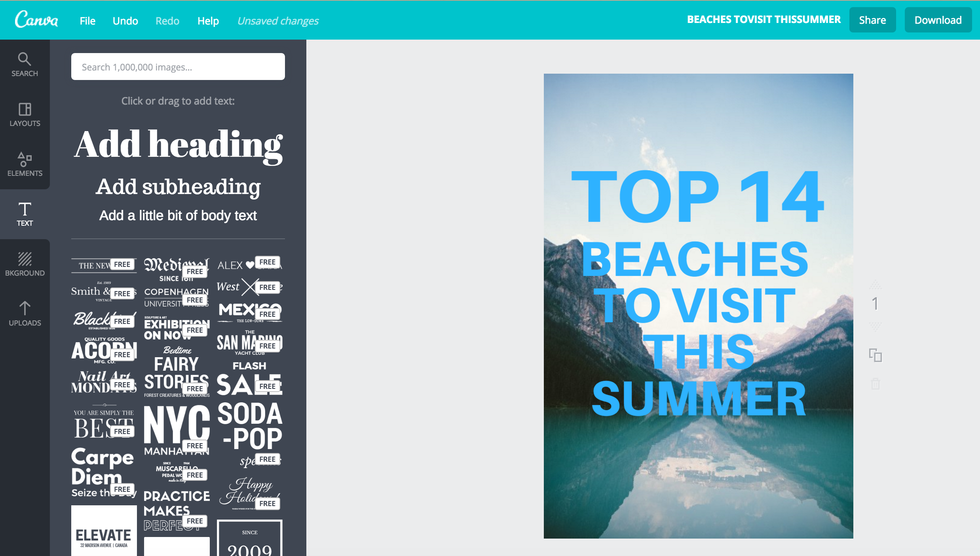This screenshot has height=556, width=980.
Task: Add a little bit of body text
Action: 178,215
